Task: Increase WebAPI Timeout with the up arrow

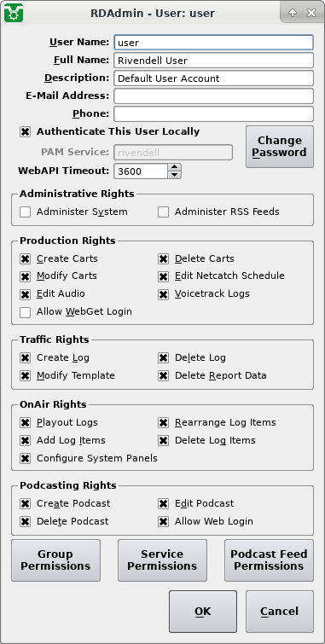Action: click(175, 167)
